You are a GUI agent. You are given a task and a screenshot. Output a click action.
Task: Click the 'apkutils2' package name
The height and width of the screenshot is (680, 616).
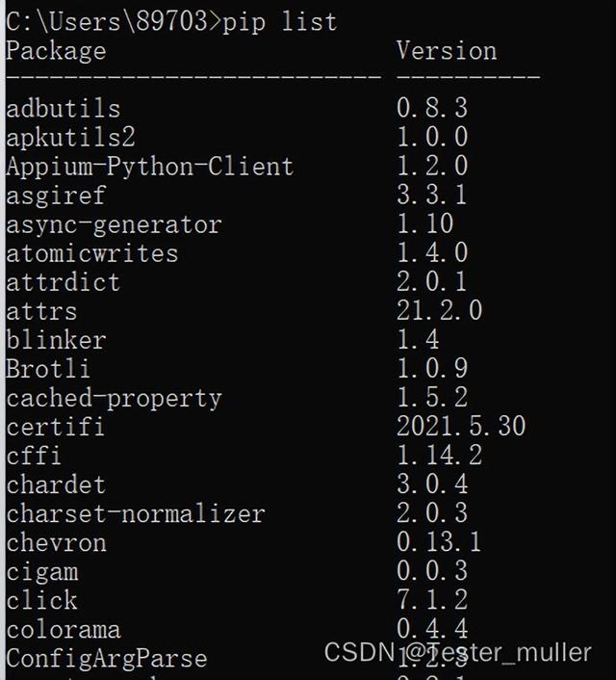click(x=70, y=137)
